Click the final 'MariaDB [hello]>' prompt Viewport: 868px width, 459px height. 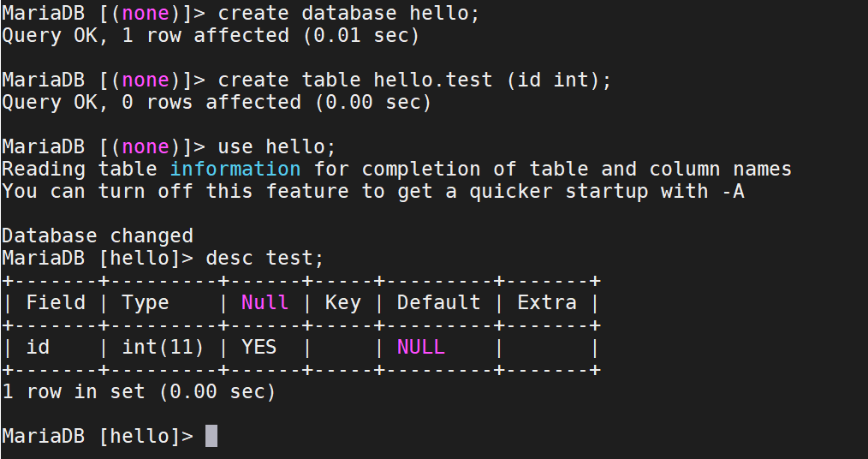coord(98,436)
